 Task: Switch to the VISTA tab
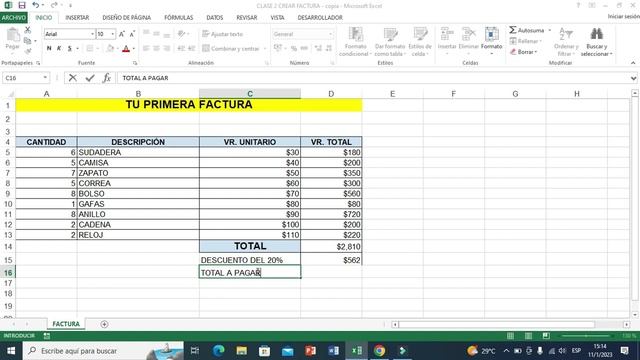coord(278,18)
